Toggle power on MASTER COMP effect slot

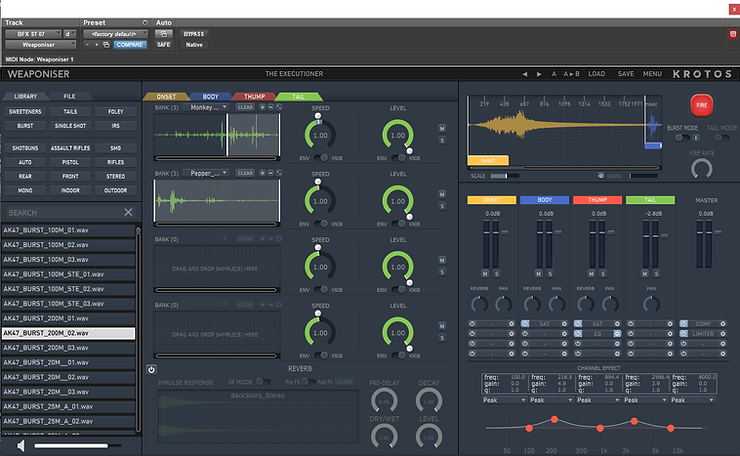pyautogui.click(x=683, y=324)
